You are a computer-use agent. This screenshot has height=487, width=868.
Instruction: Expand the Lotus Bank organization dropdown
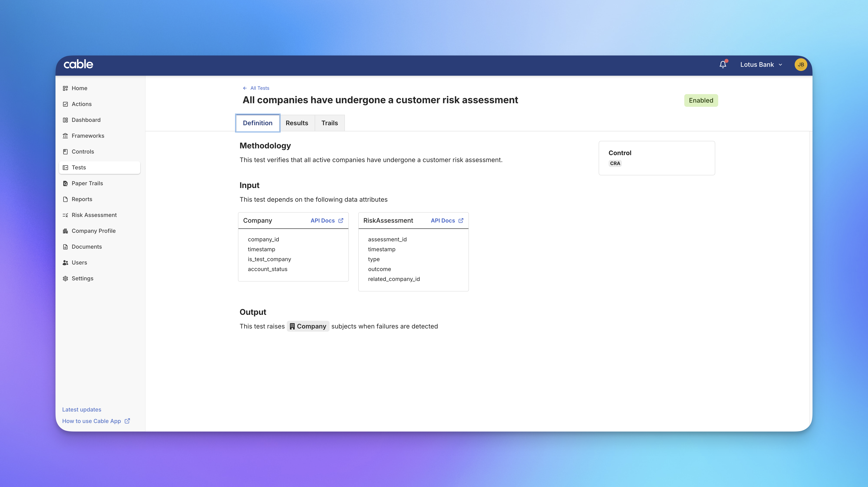pos(761,65)
